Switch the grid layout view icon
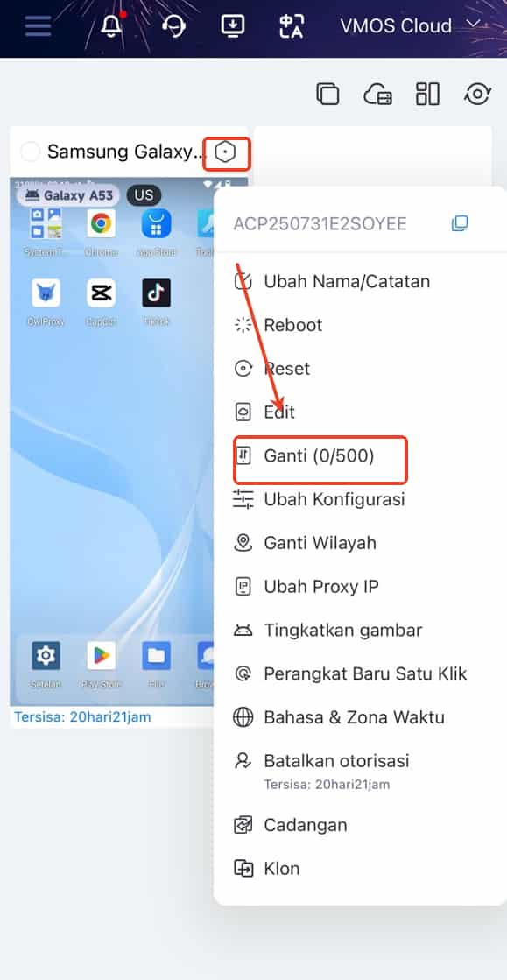Image resolution: width=507 pixels, height=980 pixels. (427, 94)
